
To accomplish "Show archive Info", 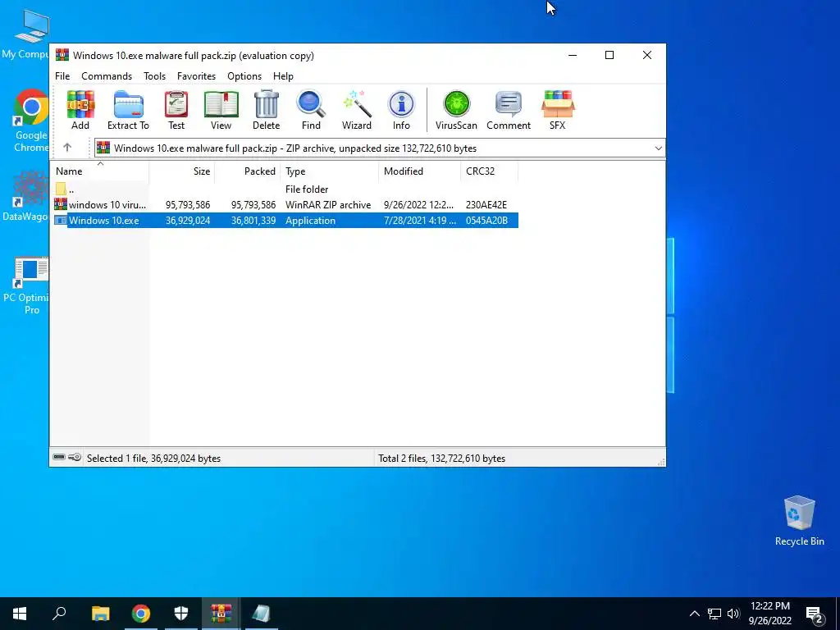I will click(x=401, y=110).
